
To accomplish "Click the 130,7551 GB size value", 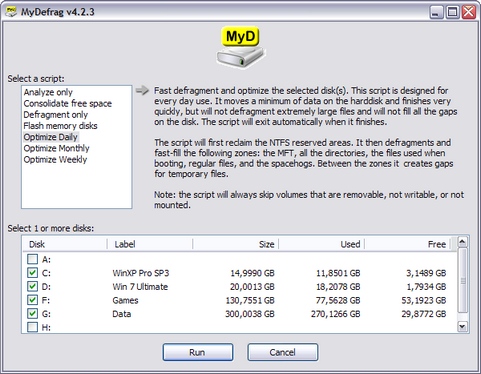I will tap(250, 300).
